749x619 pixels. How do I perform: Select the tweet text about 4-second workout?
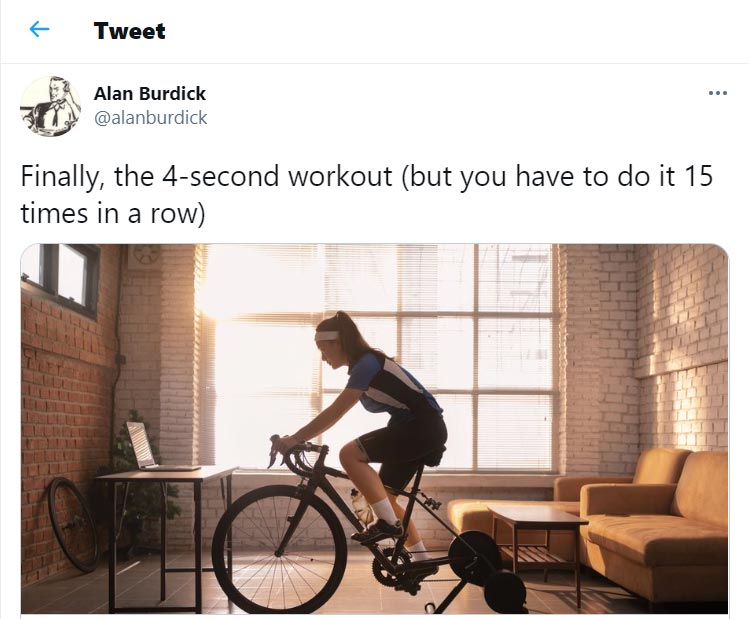(x=366, y=194)
